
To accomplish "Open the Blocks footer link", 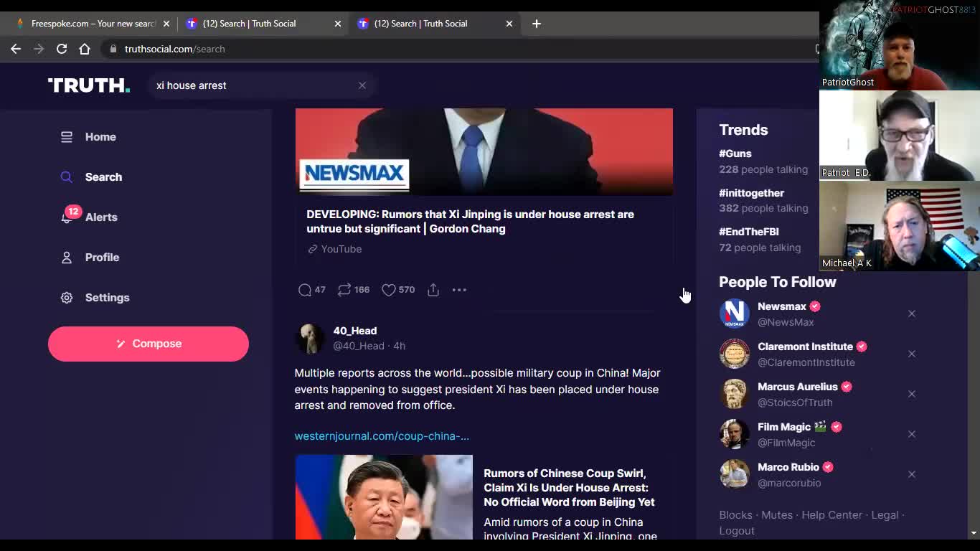I will 735,515.
